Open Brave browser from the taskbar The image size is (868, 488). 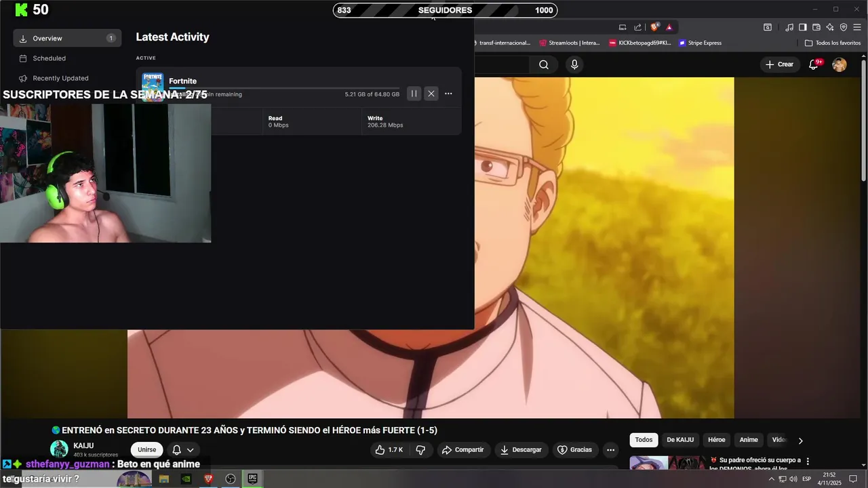tap(208, 479)
